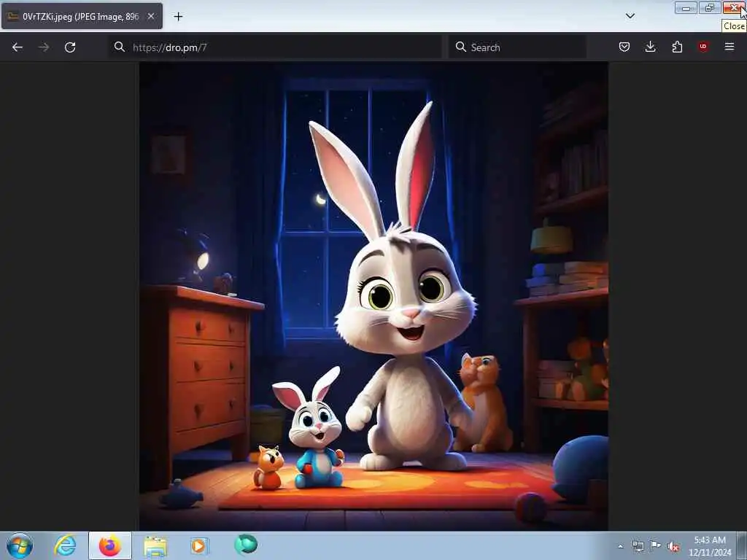Reload the current page

coord(70,47)
